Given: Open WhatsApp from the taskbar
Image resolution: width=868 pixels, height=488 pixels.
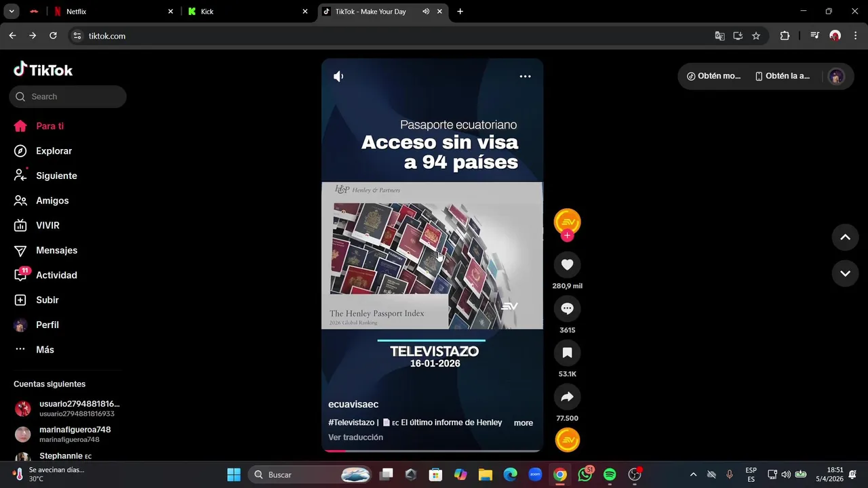Looking at the screenshot, I should point(585,474).
